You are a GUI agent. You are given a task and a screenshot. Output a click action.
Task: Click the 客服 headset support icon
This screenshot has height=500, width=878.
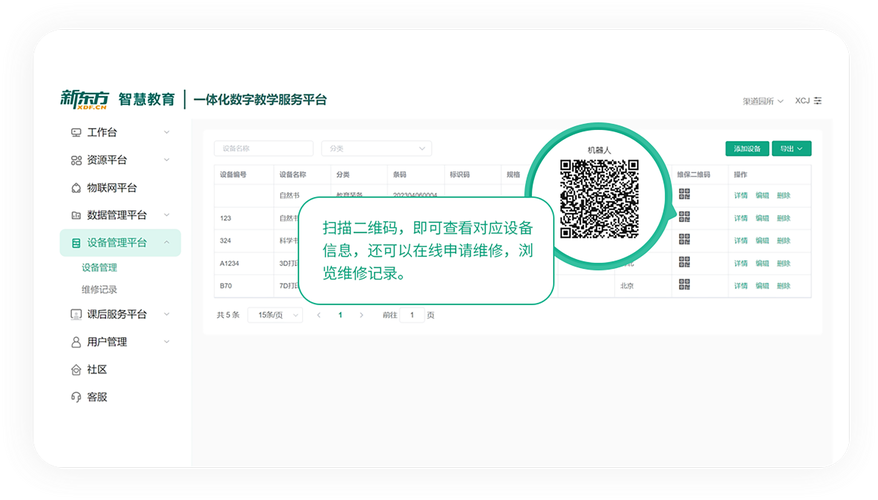76,397
